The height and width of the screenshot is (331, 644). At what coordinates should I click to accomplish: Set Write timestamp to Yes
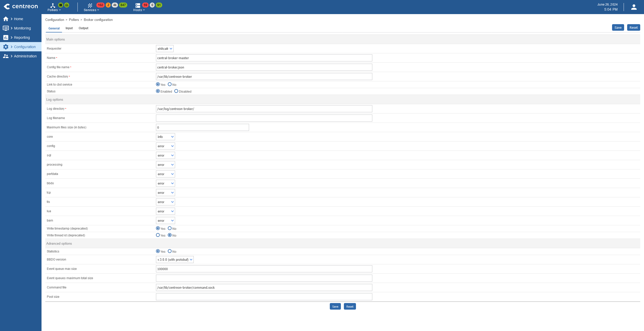(x=158, y=228)
